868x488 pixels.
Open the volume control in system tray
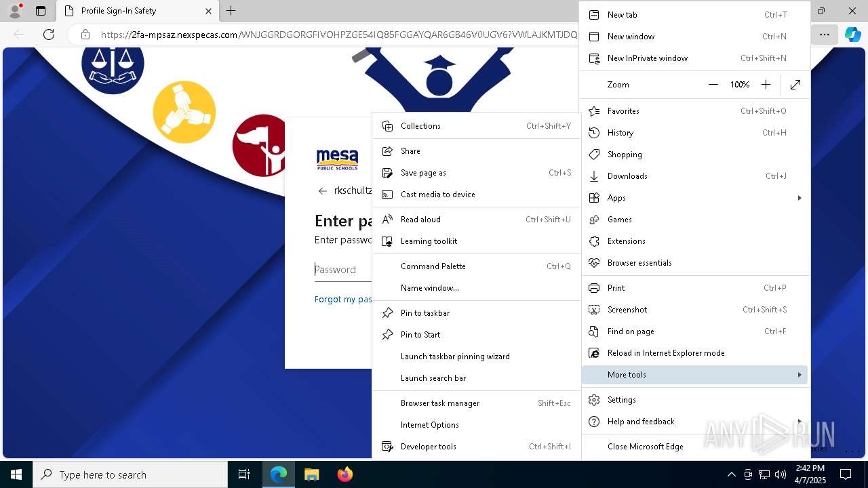click(x=781, y=474)
